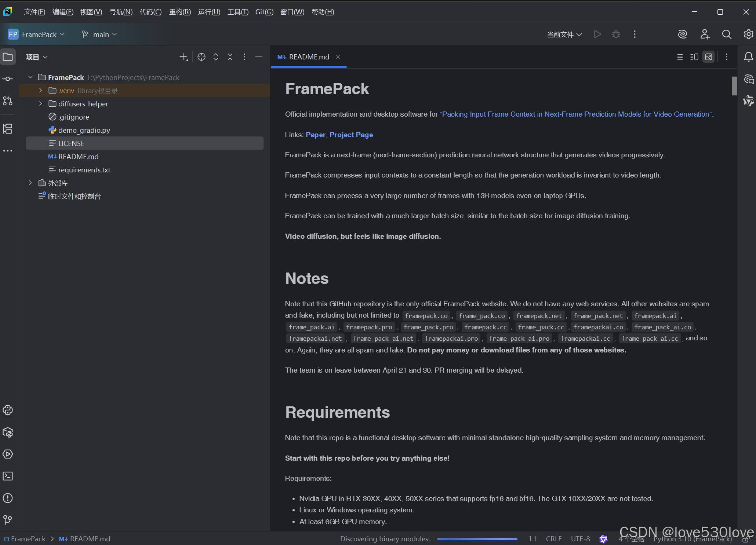The height and width of the screenshot is (545, 756).
Task: Open the Notifications bell icon
Action: coord(748,57)
